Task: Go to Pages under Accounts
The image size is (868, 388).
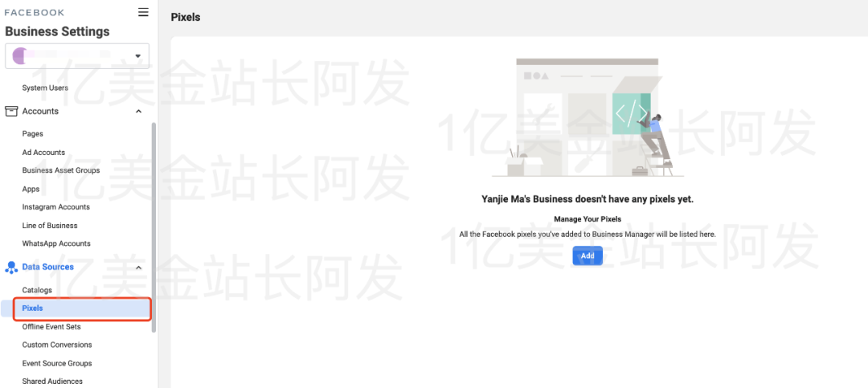Action: [x=33, y=134]
